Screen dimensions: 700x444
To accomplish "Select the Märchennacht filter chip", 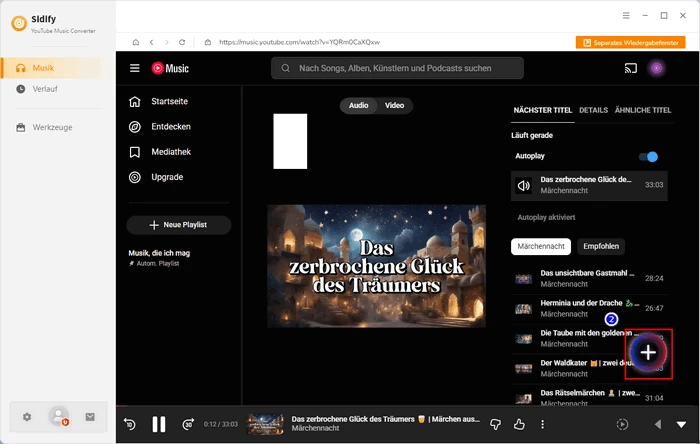I will click(541, 246).
